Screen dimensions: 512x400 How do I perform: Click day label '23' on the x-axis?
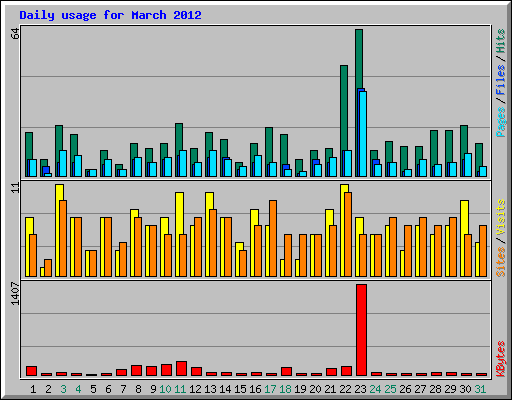pyautogui.click(x=360, y=389)
